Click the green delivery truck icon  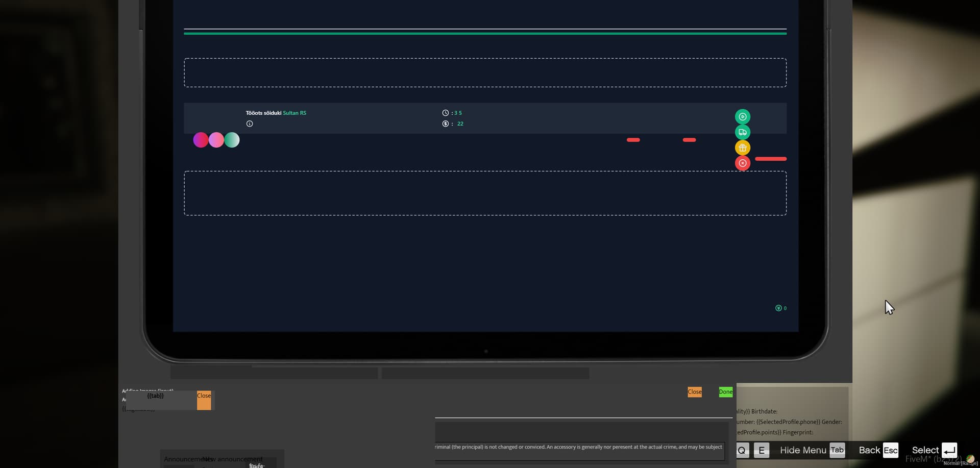[742, 132]
